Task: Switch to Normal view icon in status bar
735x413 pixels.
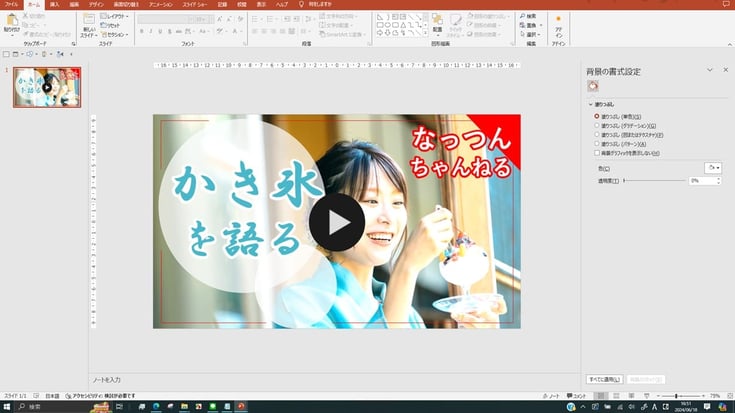Action: pos(601,396)
